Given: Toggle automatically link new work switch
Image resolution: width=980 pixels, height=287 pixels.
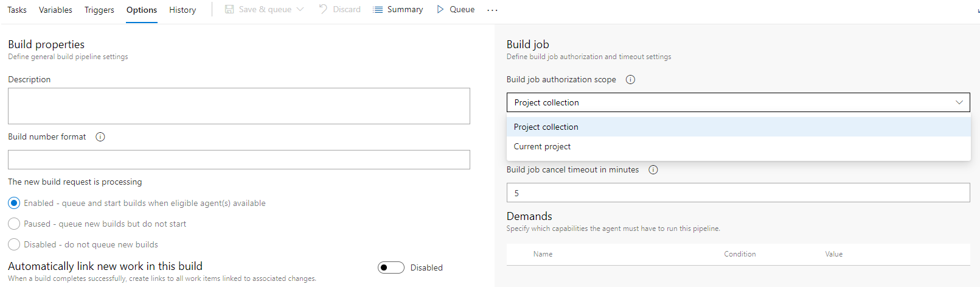Looking at the screenshot, I should pyautogui.click(x=391, y=268).
